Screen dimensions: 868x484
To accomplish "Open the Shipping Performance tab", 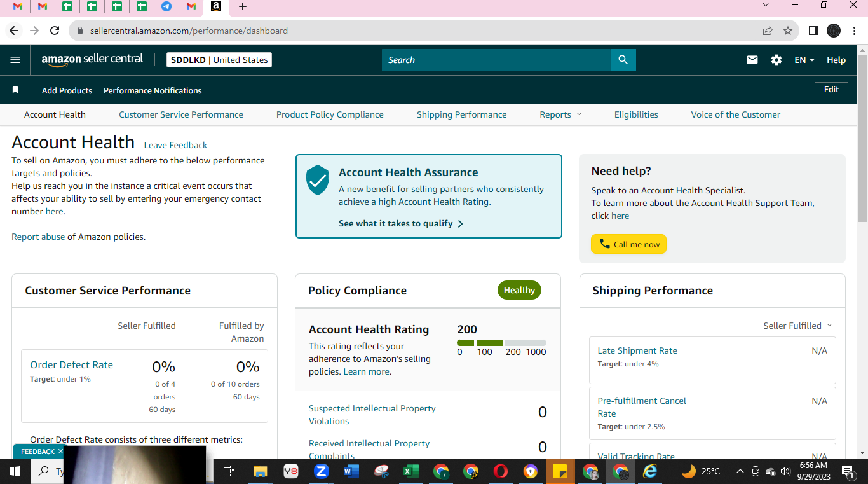I will (462, 114).
